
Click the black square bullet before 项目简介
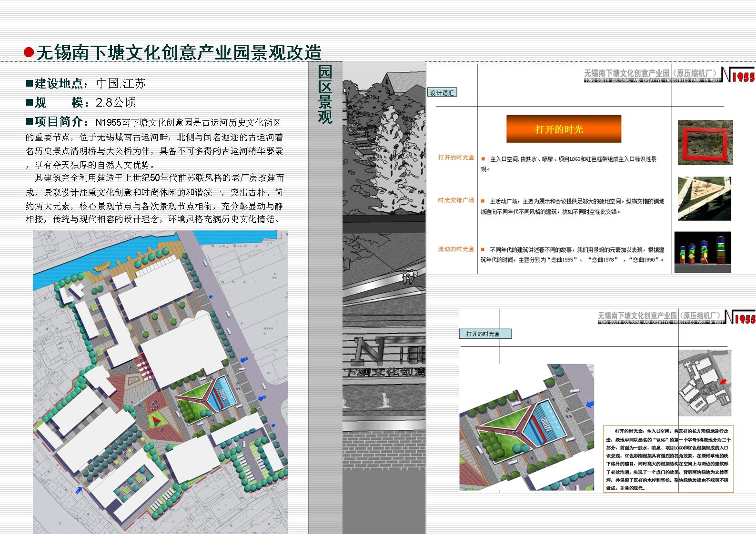30,121
